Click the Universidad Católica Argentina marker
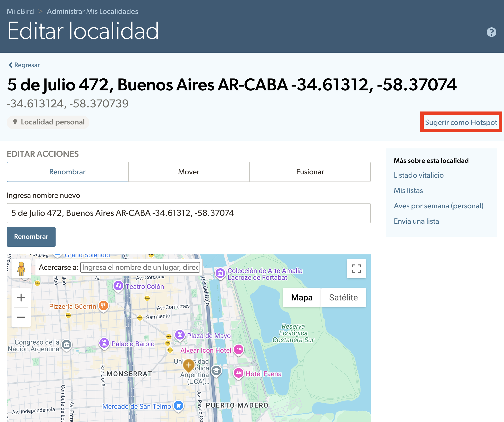 [216, 371]
